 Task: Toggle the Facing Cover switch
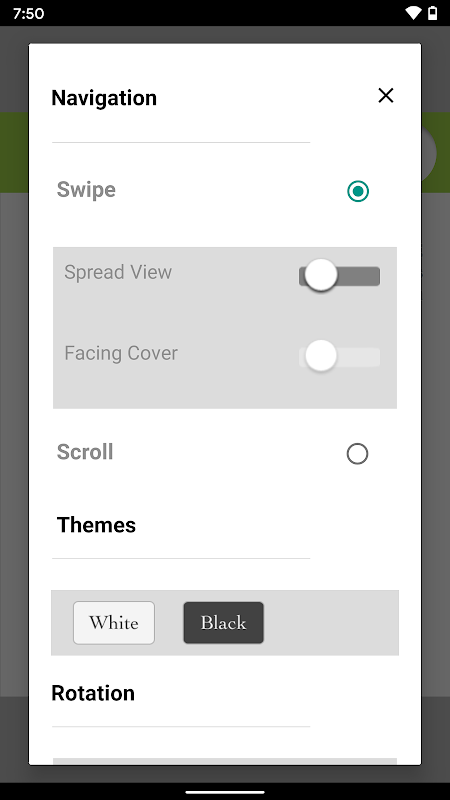[339, 356]
